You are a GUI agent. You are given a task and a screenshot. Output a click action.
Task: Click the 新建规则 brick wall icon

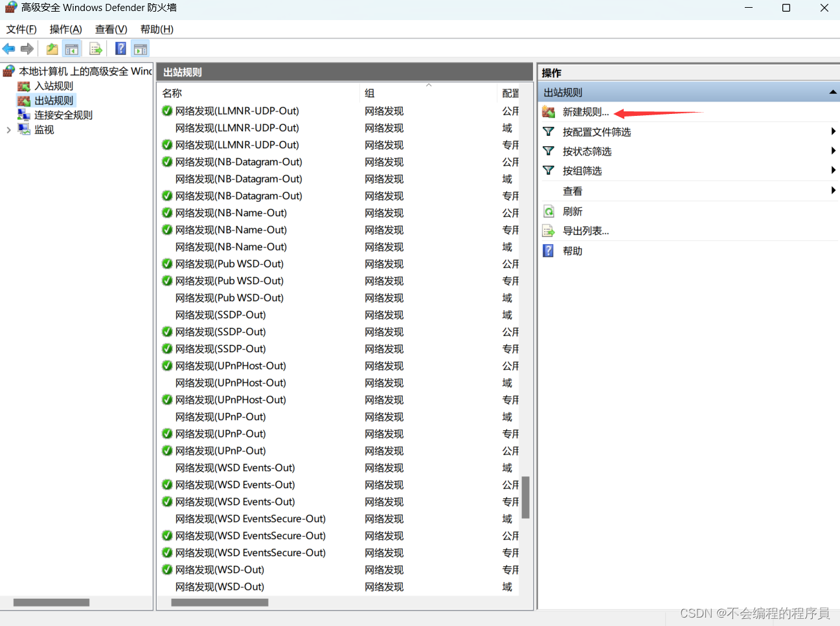pos(549,112)
